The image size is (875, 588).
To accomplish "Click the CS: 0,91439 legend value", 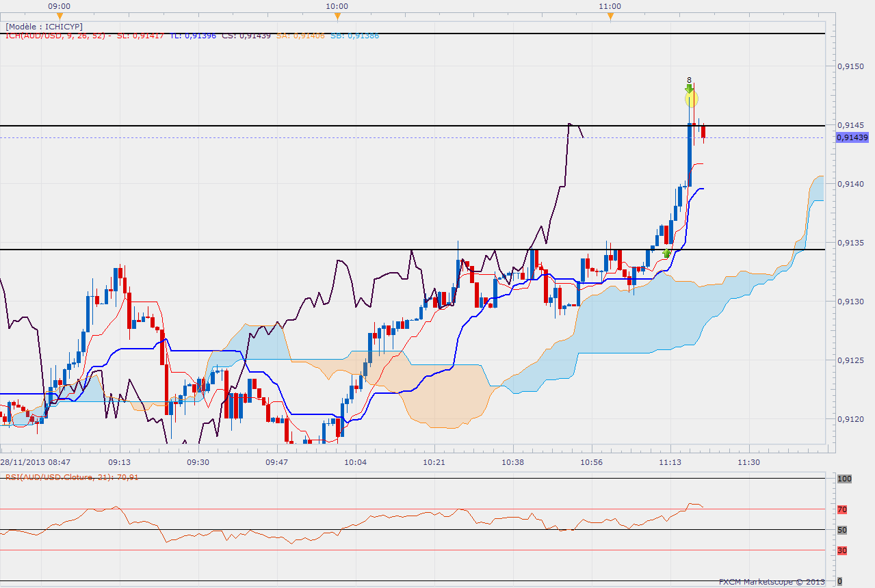I will (246, 36).
